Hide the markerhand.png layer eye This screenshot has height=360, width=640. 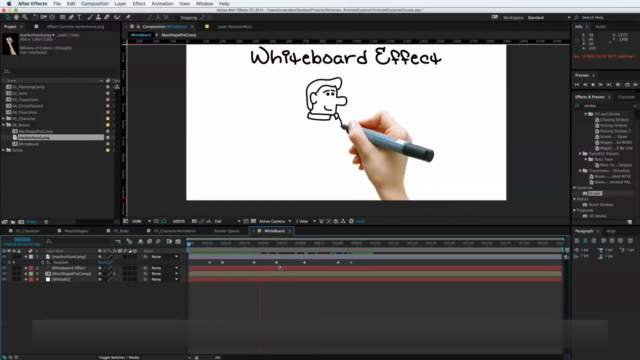[4, 257]
